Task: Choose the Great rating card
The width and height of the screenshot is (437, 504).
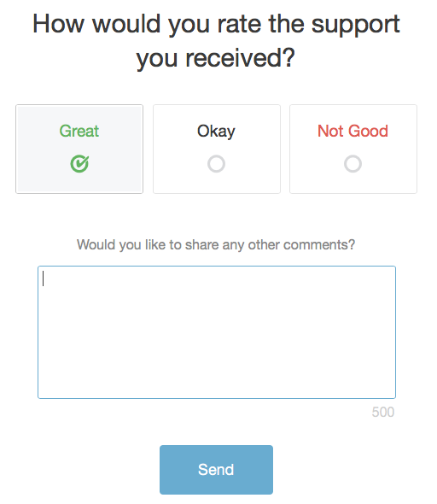Action: click(x=79, y=149)
